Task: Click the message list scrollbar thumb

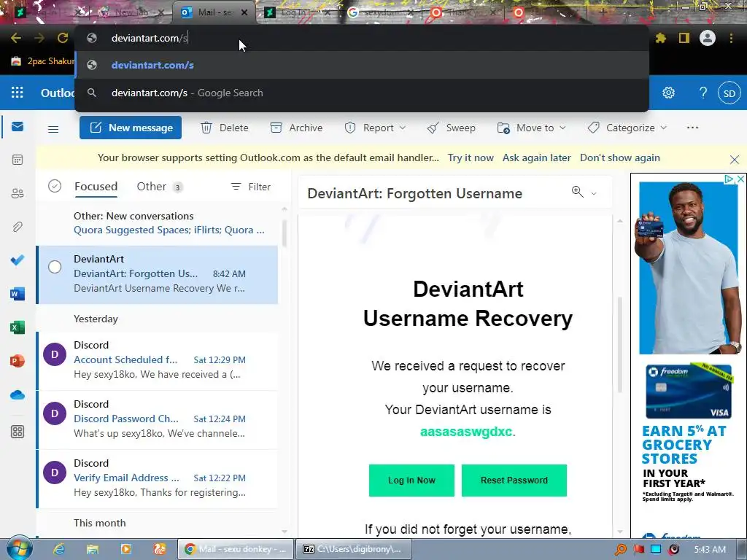Action: coord(285,233)
